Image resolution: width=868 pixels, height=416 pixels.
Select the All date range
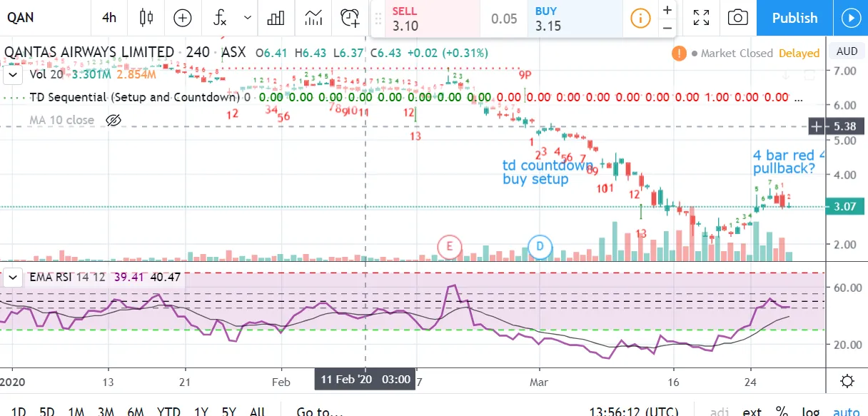pyautogui.click(x=258, y=412)
